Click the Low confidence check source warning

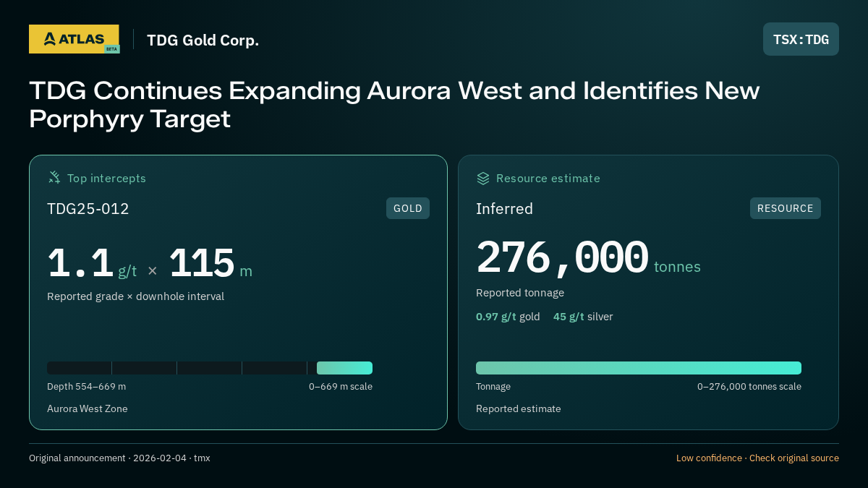[x=757, y=458]
